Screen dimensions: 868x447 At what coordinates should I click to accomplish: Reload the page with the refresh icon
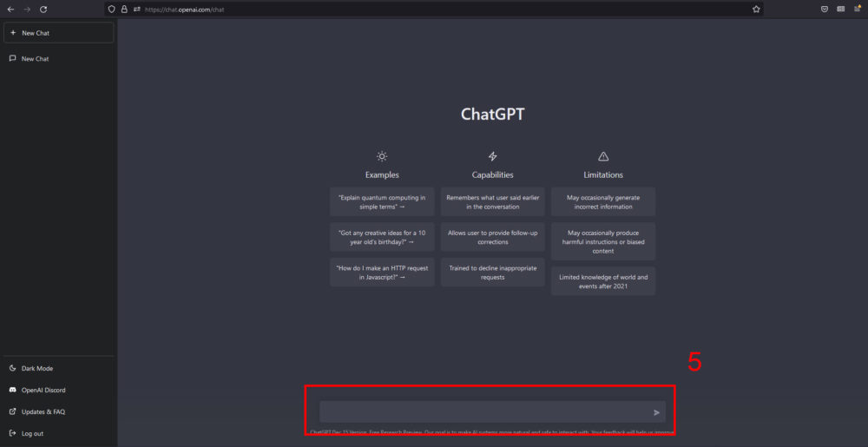click(43, 10)
